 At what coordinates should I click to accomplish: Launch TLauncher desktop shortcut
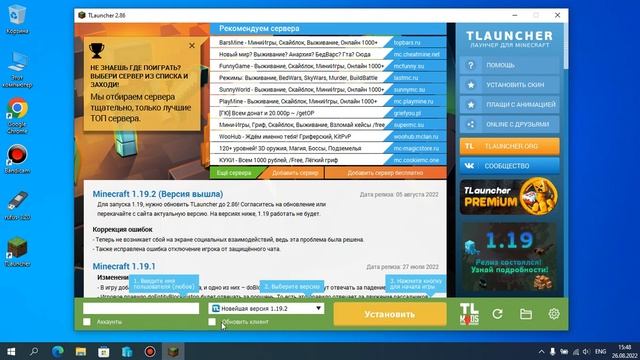(17, 252)
